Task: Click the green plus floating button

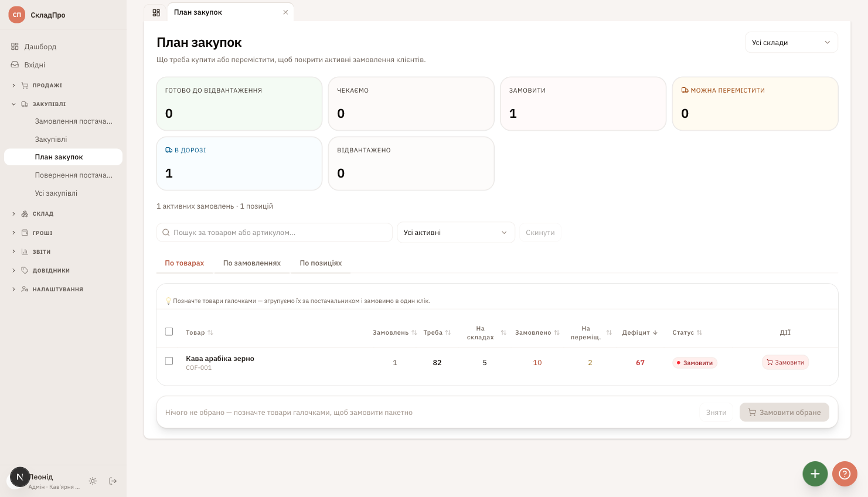Action: (815, 474)
